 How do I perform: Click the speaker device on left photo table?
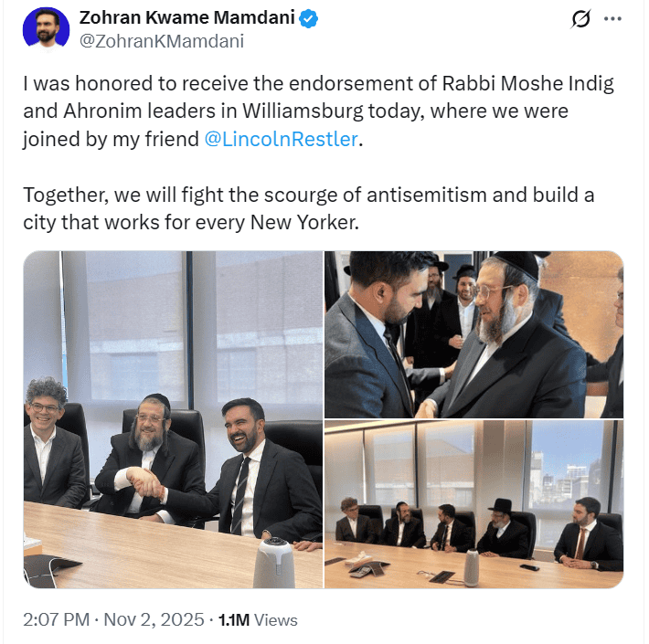tap(274, 563)
